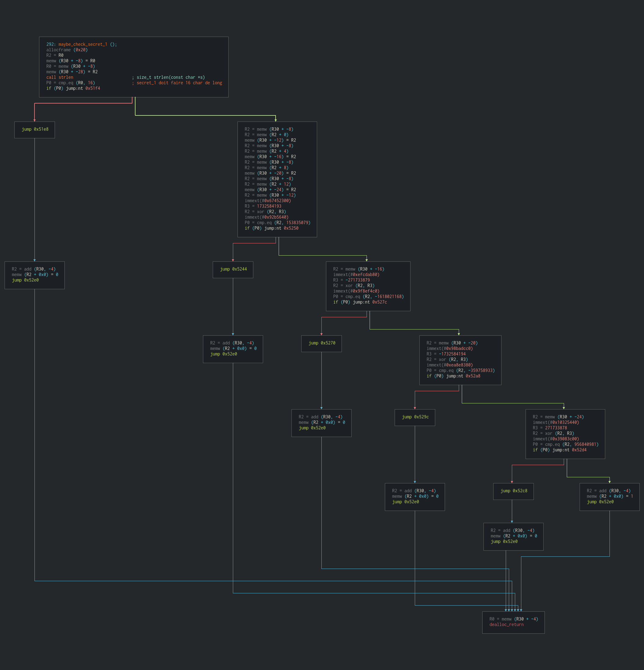Click the 'R3 = 1732584193' line
Viewport: 644px width, 670px height.
(263, 206)
